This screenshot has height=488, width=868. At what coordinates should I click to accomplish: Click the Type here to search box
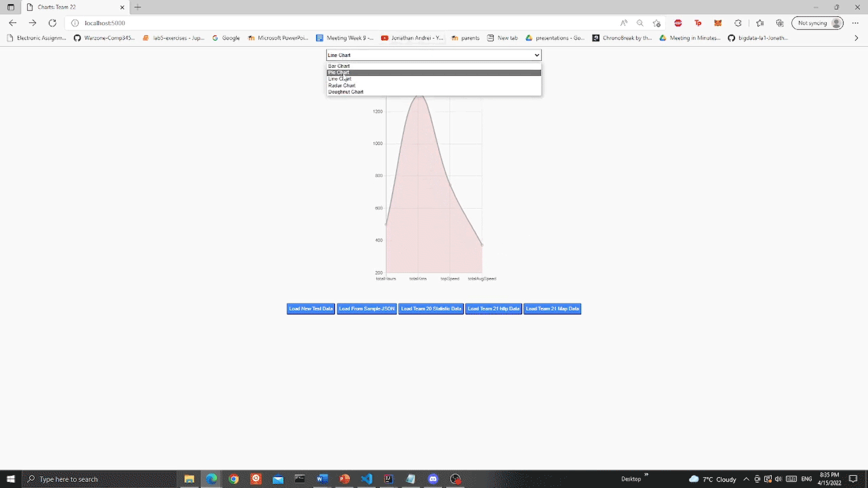(90, 479)
